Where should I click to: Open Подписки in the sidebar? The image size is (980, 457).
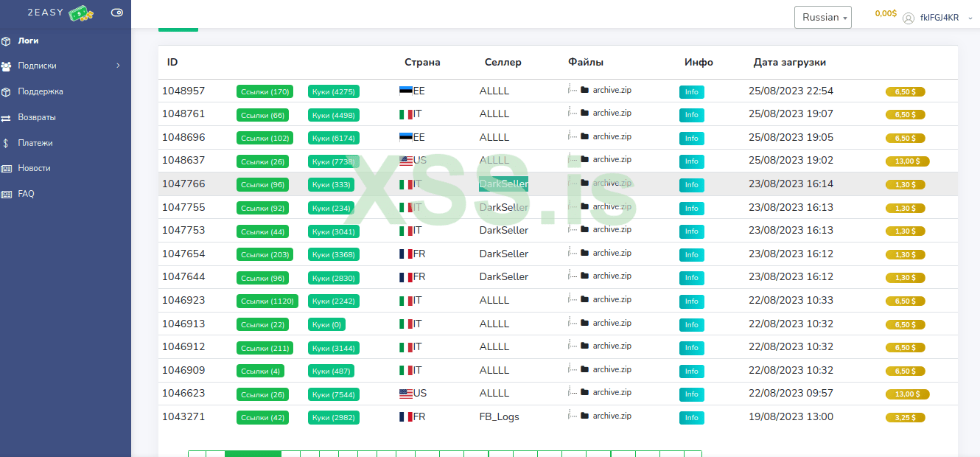click(x=37, y=66)
